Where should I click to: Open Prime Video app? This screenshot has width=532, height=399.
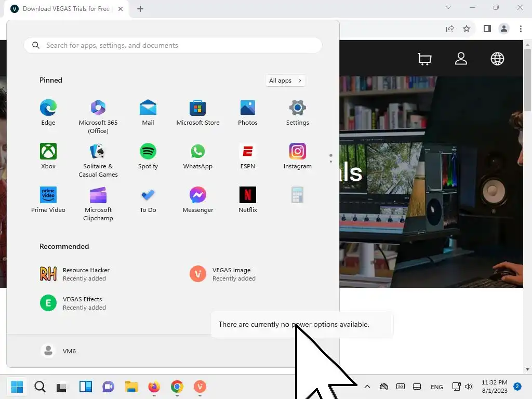click(48, 200)
